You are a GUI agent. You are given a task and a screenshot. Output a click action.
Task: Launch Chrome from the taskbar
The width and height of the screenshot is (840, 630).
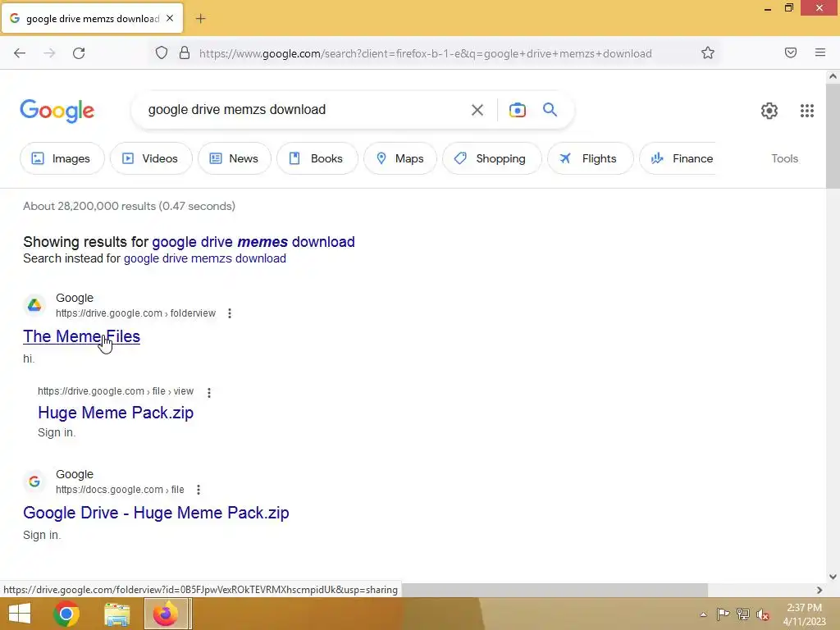coord(66,614)
